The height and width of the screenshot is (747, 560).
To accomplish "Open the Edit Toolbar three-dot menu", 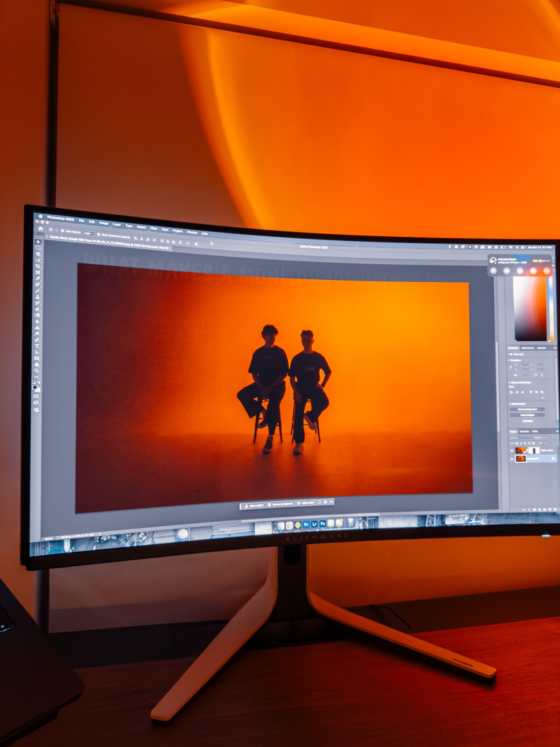I will click(x=36, y=377).
